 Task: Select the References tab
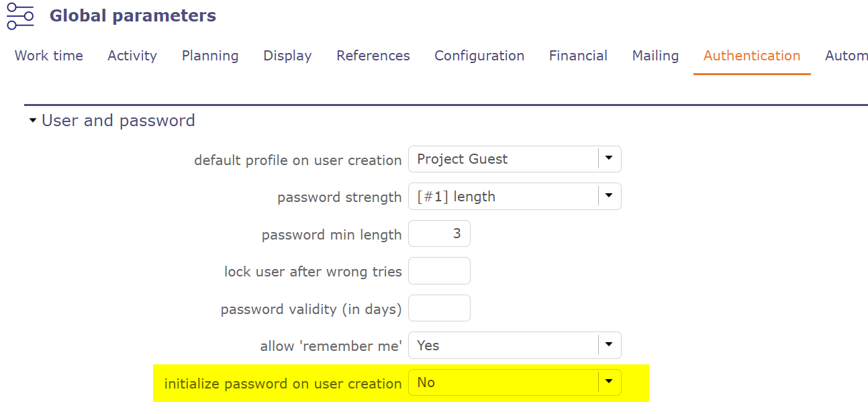373,56
